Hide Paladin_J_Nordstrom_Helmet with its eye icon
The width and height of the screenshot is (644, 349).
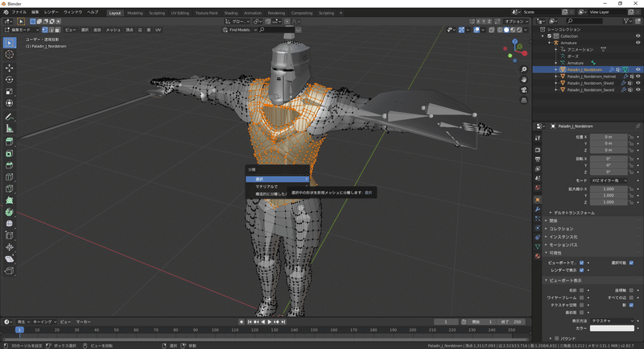point(638,77)
